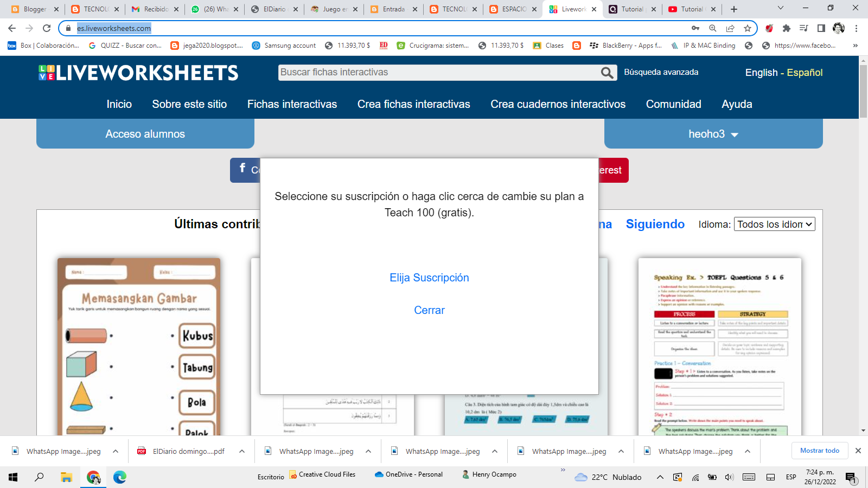Open a new browser tab
The height and width of the screenshot is (488, 868).
(734, 9)
